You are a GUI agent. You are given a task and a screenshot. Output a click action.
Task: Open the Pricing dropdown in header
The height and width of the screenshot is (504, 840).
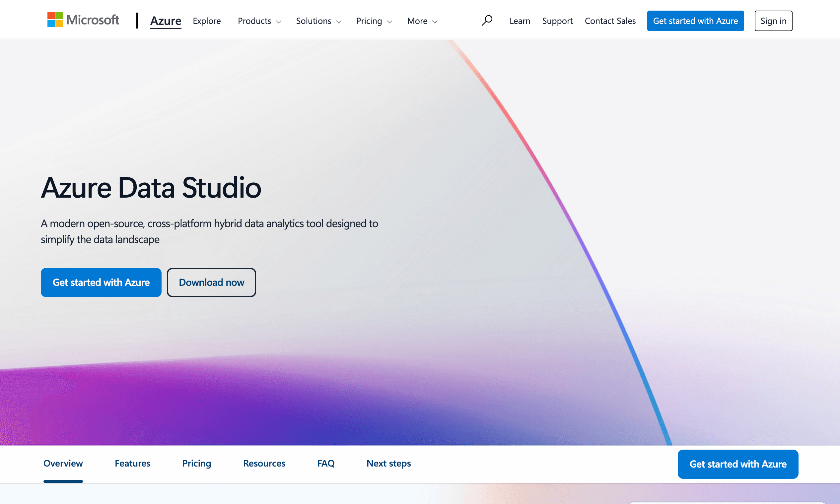point(374,21)
